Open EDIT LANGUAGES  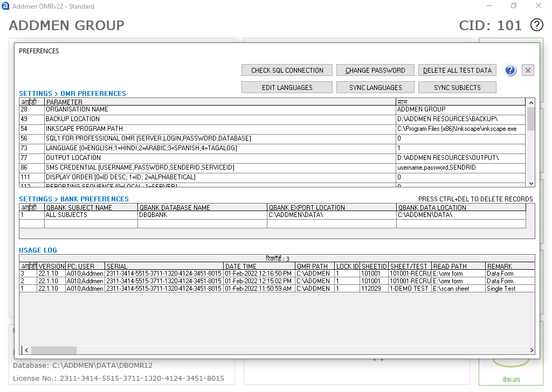click(x=287, y=88)
